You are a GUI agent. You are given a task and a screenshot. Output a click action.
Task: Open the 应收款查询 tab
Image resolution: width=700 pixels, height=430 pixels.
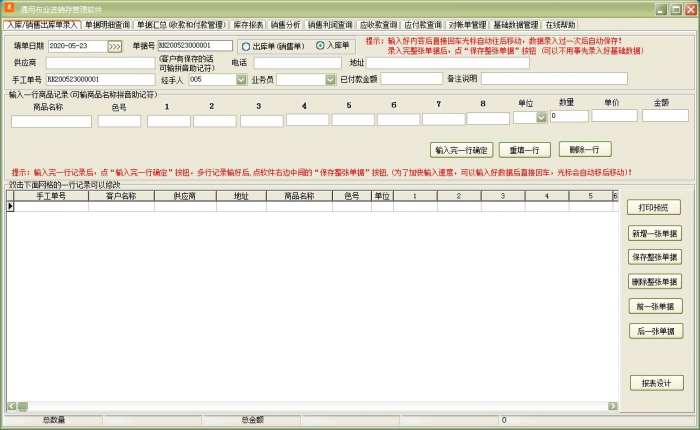coord(379,25)
